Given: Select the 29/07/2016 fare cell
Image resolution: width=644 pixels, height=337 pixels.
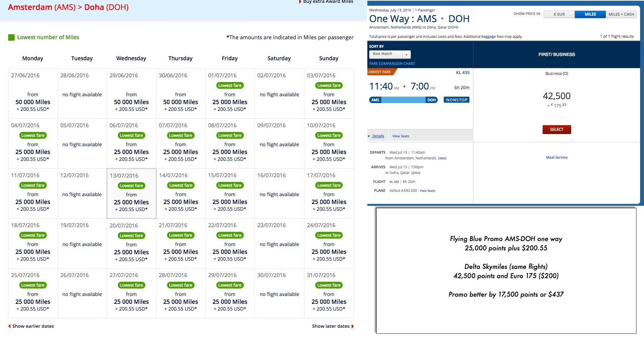Looking at the screenshot, I should pyautogui.click(x=230, y=293).
